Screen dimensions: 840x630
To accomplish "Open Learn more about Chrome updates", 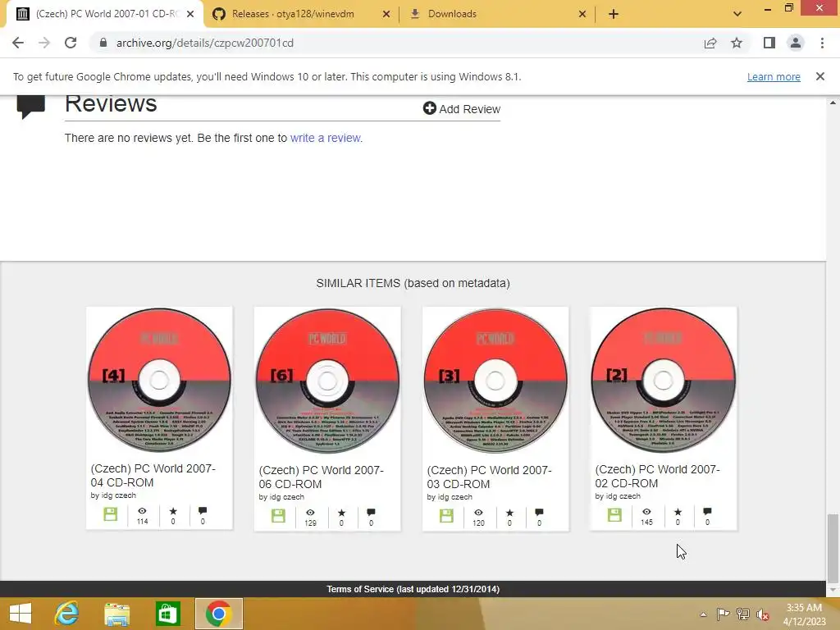I will [x=774, y=76].
